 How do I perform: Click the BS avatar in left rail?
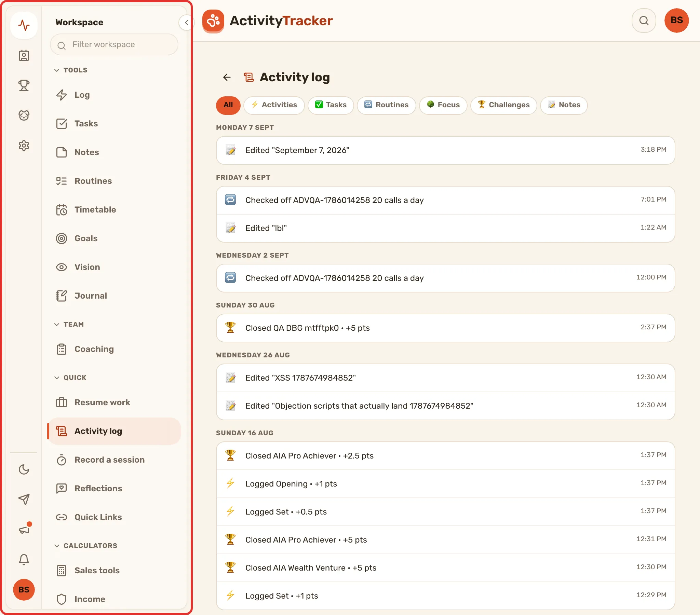(x=24, y=590)
